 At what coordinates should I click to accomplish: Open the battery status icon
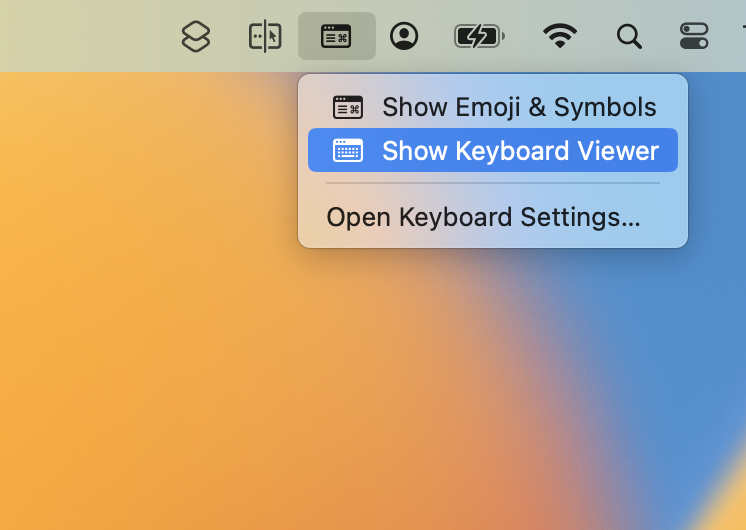pos(479,36)
